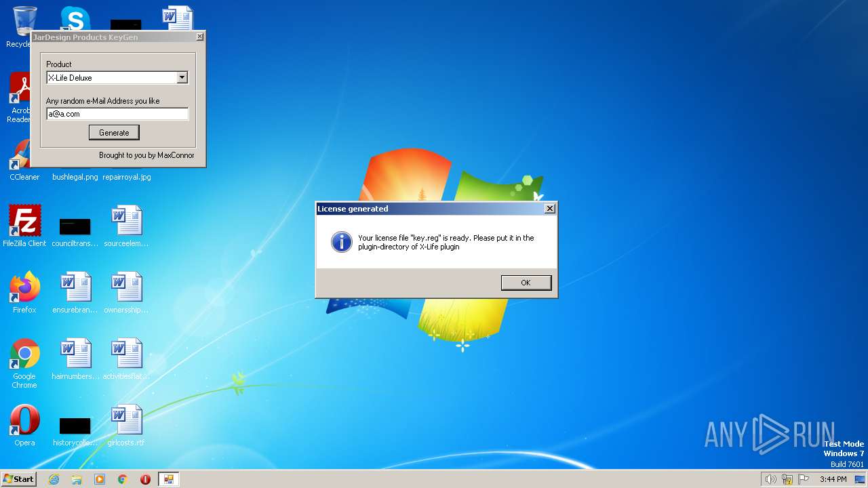Close the License generated dialog

click(x=550, y=209)
